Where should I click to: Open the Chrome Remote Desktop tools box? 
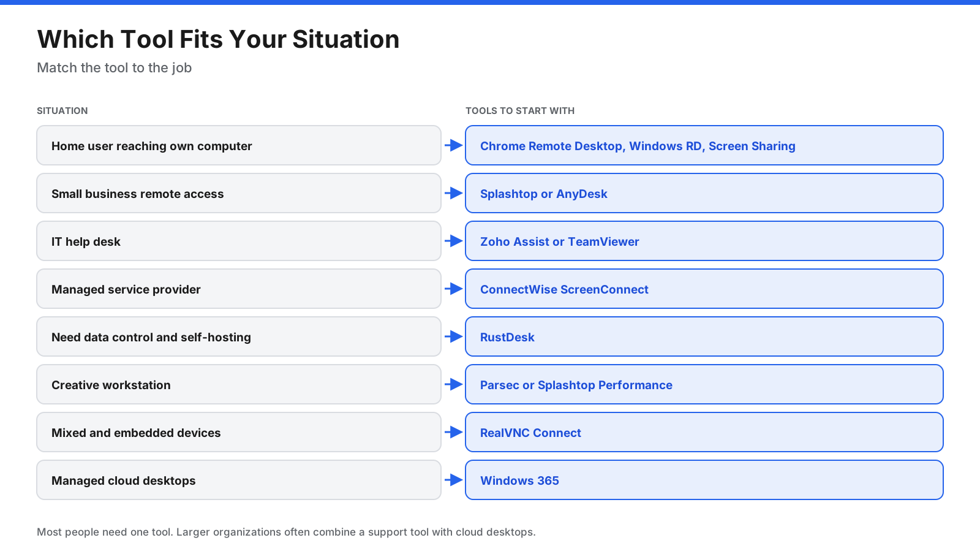coord(704,145)
